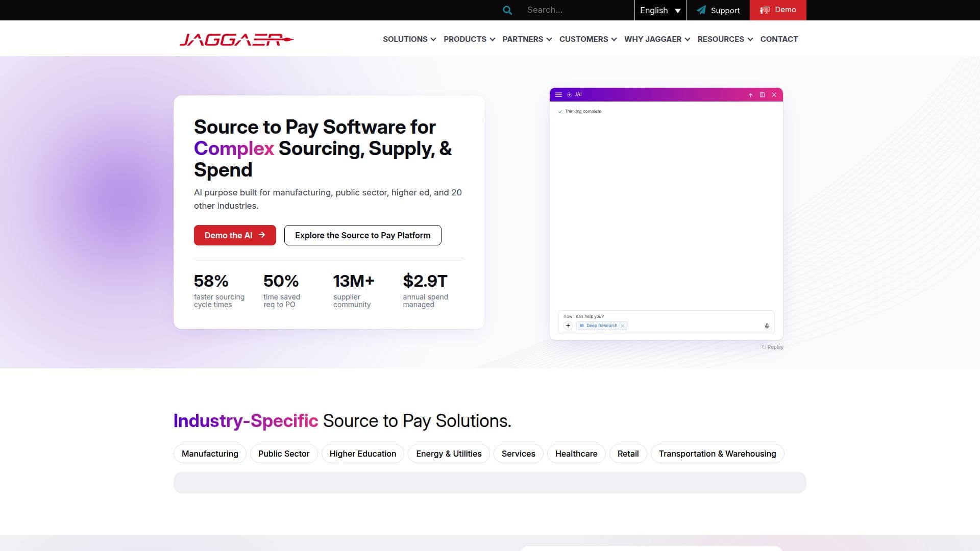Expand the Partners menu
The height and width of the screenshot is (551, 980).
coord(527,39)
